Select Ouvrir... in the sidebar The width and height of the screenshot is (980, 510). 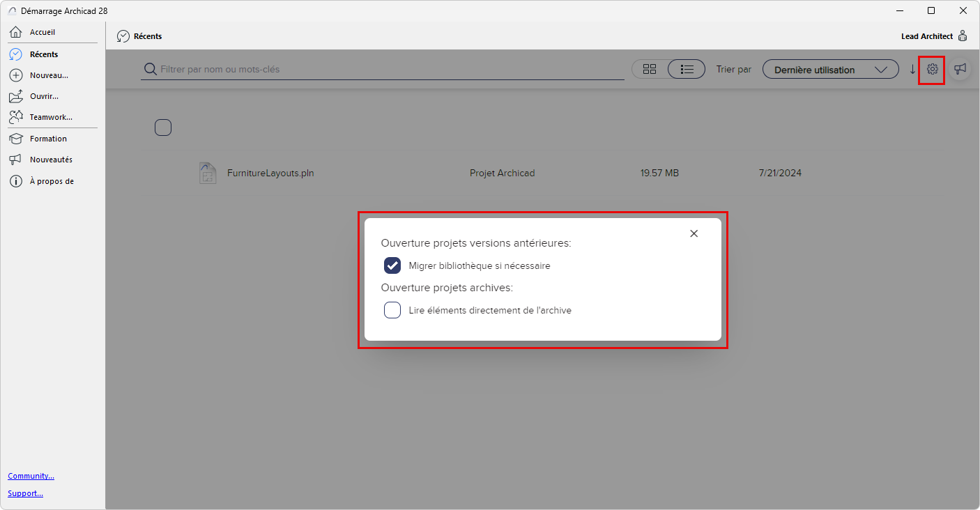(44, 96)
